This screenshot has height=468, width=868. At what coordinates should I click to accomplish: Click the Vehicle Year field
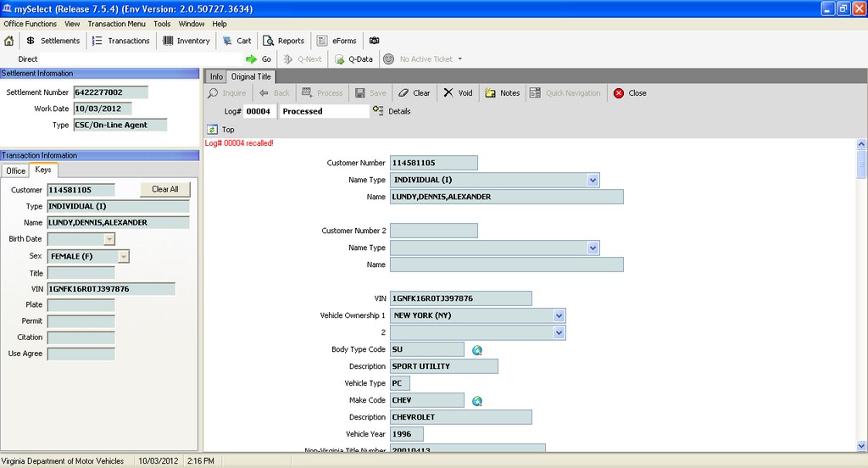[406, 434]
